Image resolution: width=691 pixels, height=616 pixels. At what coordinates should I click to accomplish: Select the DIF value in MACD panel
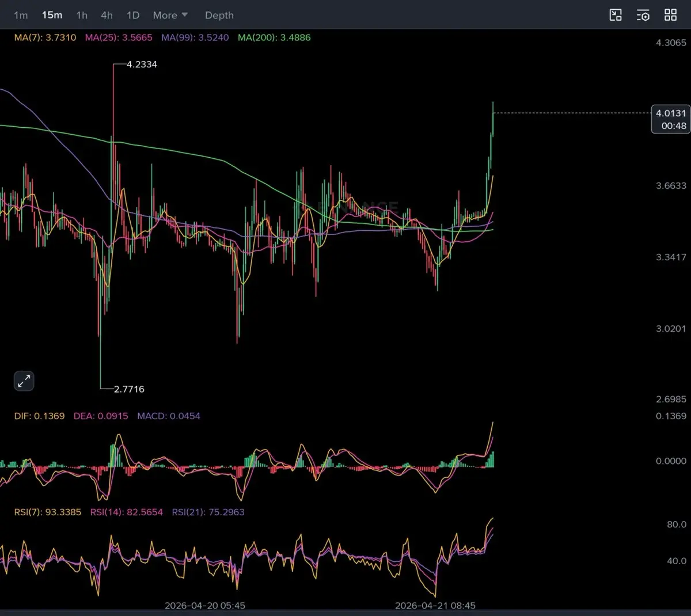tap(39, 416)
